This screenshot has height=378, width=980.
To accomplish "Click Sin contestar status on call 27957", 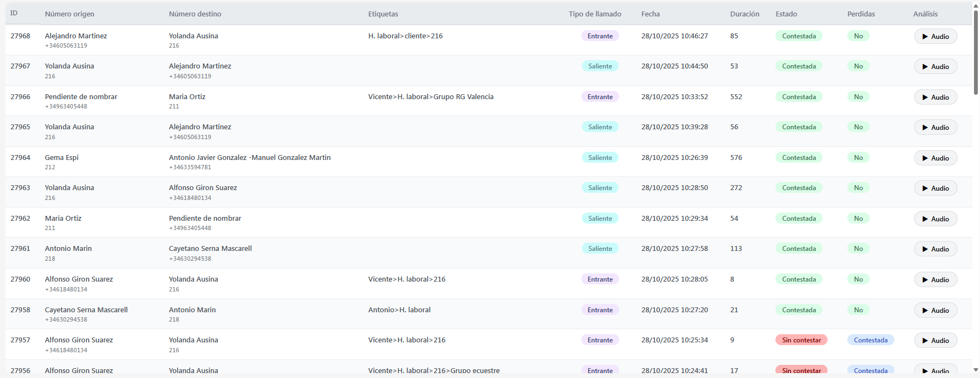I will (801, 340).
